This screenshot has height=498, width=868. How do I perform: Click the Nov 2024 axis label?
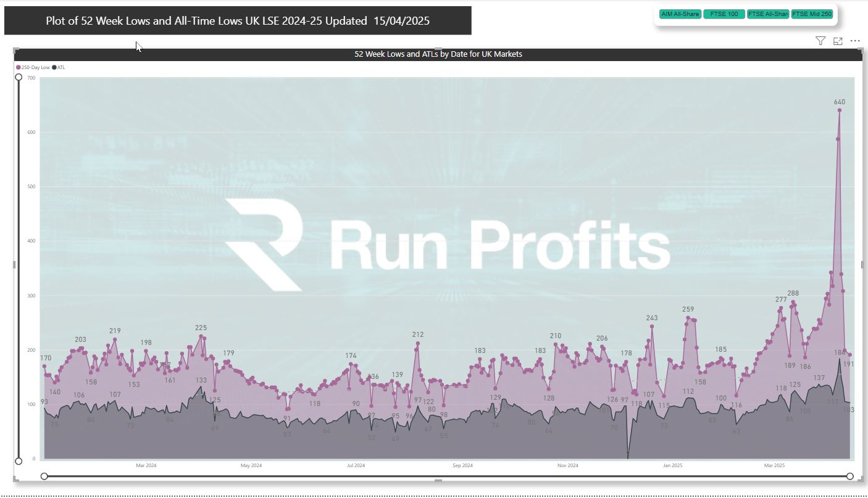567,466
